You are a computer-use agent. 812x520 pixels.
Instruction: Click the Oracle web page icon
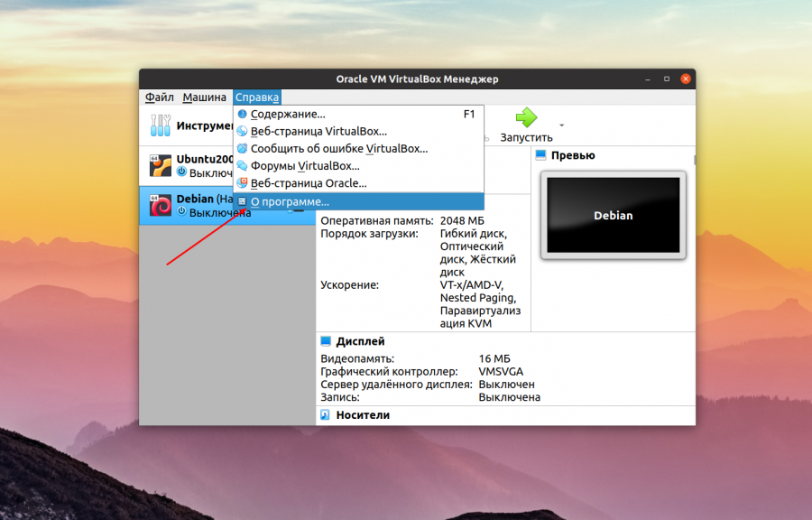click(x=242, y=183)
